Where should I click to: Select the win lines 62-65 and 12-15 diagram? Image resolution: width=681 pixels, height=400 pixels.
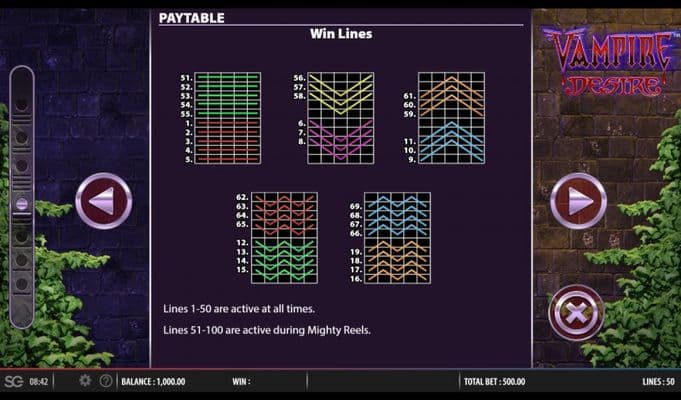283,238
